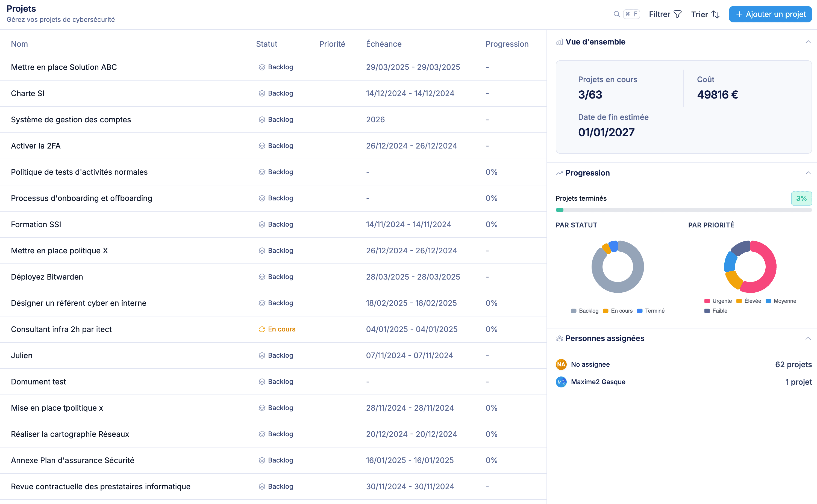817x504 pixels.
Task: Click the MG avatar of Maxime2 Gasque
Action: (x=561, y=382)
